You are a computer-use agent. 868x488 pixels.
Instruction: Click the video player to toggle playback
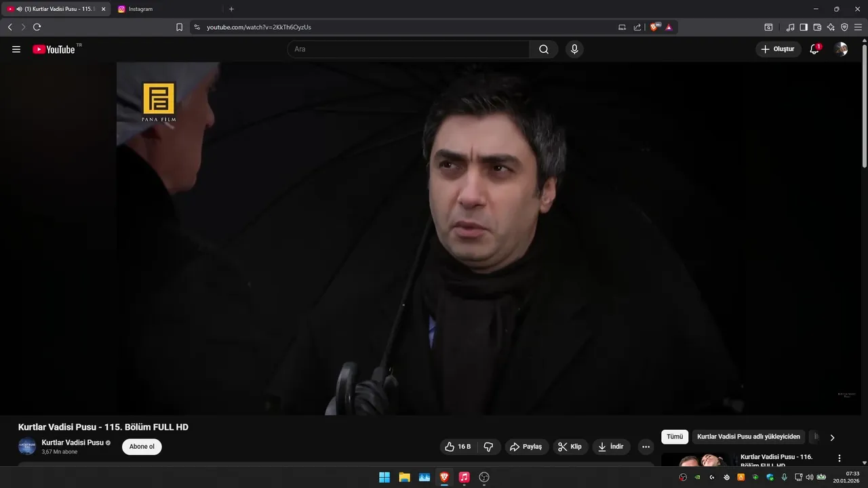pos(488,239)
